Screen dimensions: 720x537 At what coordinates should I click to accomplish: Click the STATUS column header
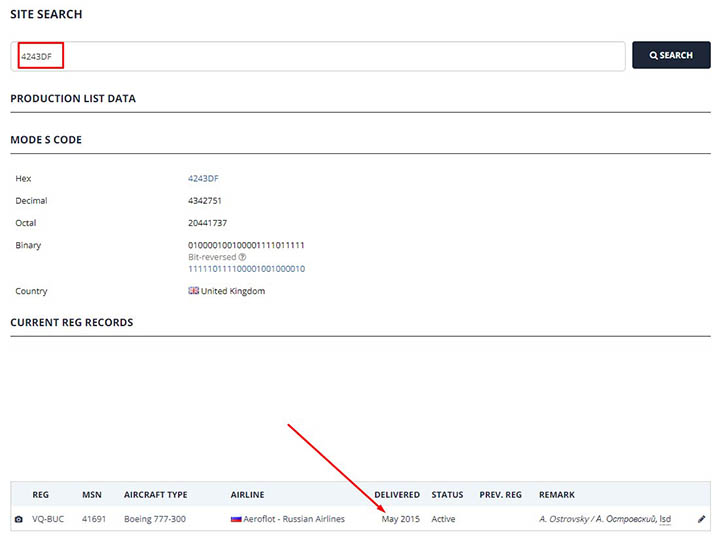447,495
